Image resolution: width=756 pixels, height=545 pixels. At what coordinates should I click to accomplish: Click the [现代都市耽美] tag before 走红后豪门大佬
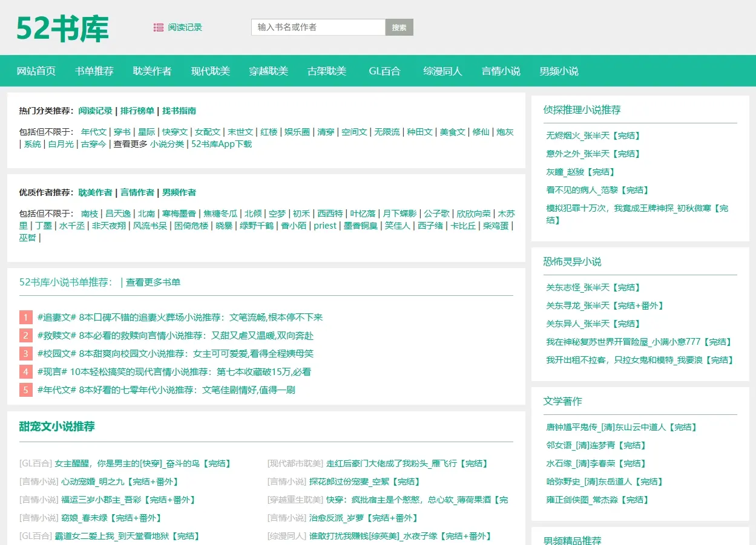[295, 463]
